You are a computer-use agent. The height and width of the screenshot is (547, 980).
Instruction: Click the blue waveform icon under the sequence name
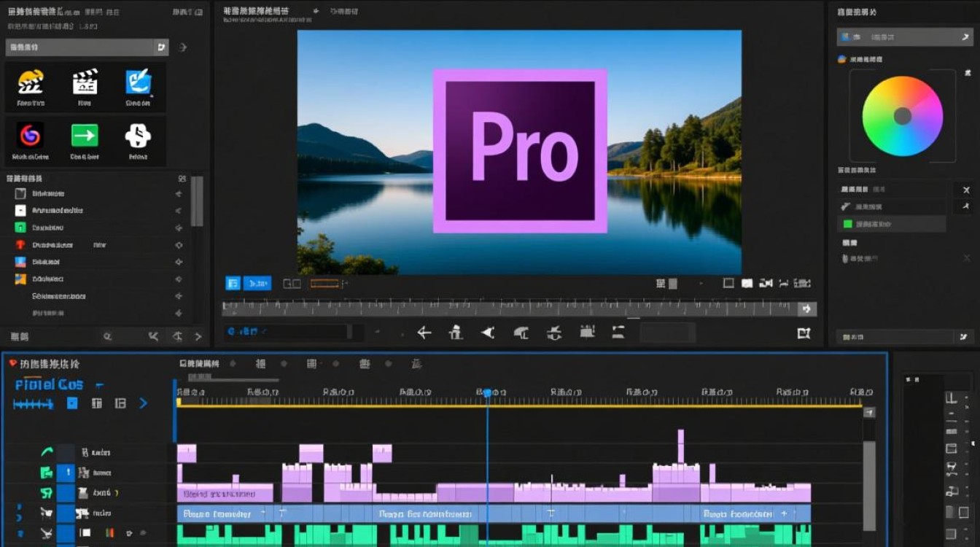[x=33, y=403]
